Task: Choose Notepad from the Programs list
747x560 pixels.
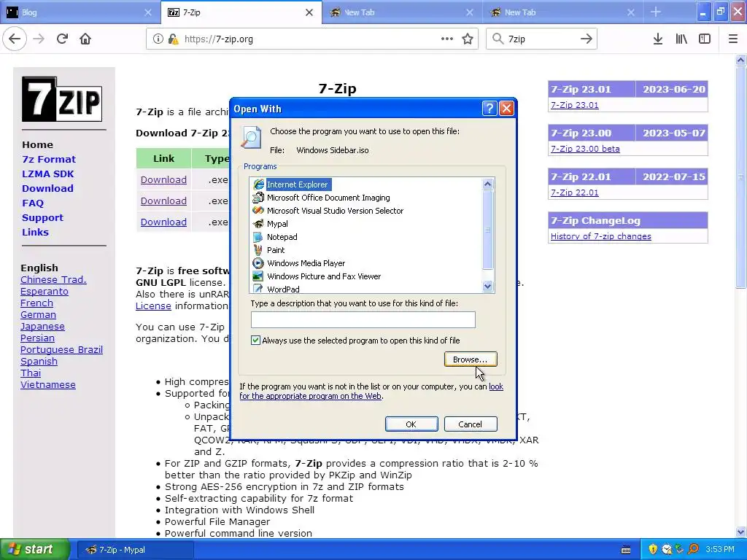Action: (282, 237)
